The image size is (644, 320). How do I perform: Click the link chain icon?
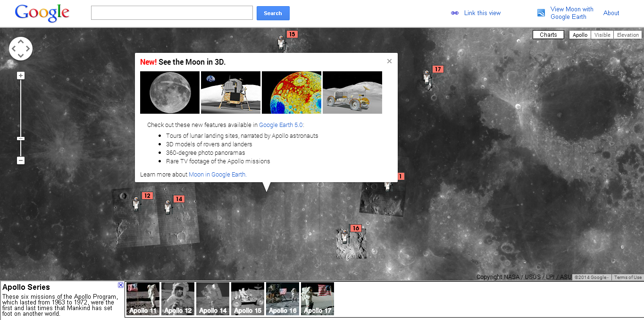(x=455, y=13)
